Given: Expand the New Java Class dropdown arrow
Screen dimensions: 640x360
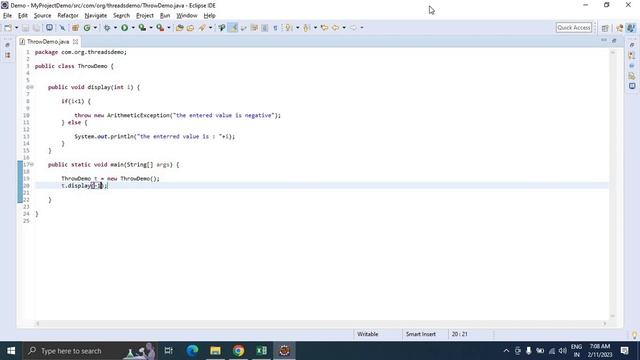Looking at the screenshot, I should tap(95, 28).
